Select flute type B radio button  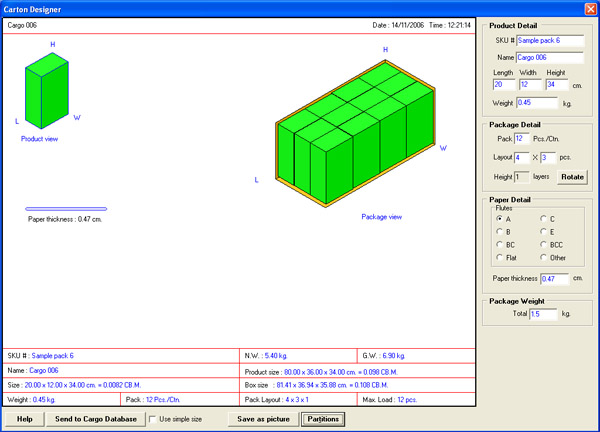(x=499, y=231)
